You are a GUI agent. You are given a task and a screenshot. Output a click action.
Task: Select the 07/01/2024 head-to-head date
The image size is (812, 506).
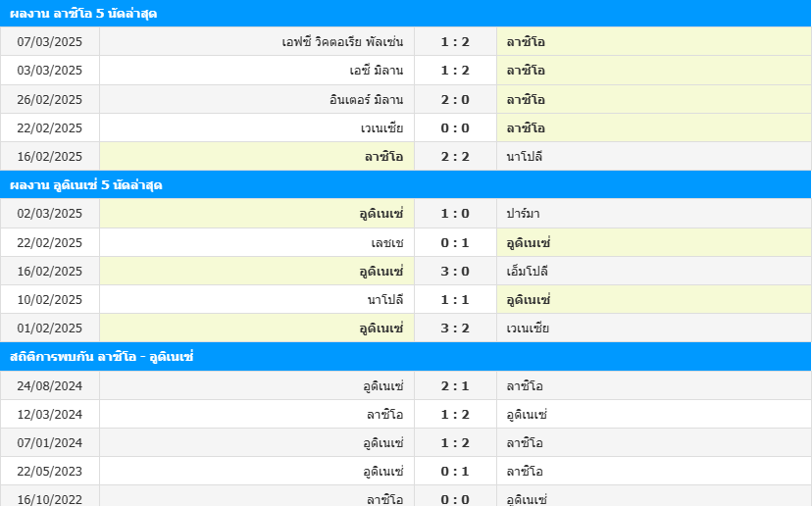coord(50,442)
